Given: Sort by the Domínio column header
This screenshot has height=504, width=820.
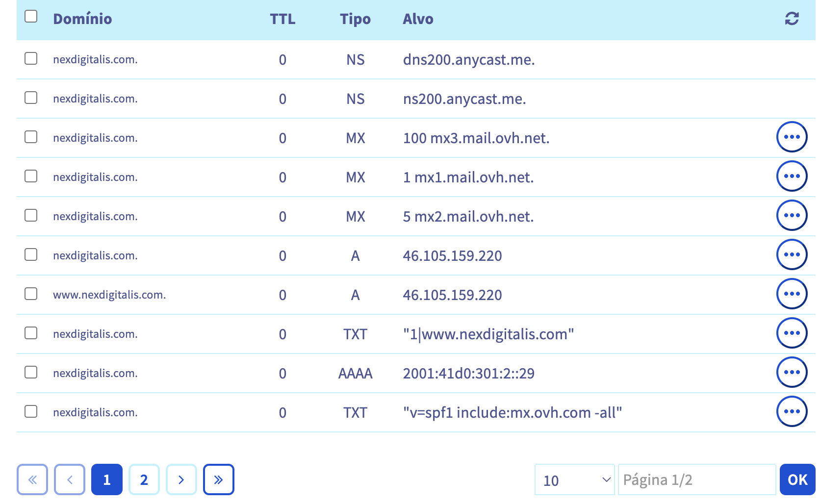Looking at the screenshot, I should [x=82, y=19].
